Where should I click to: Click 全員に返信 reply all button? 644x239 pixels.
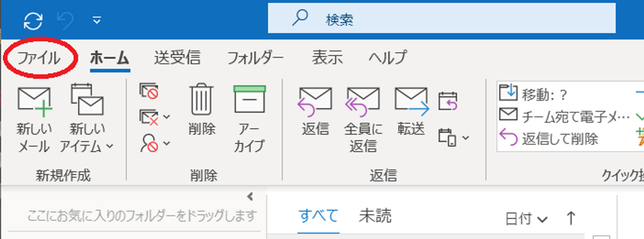(363, 119)
